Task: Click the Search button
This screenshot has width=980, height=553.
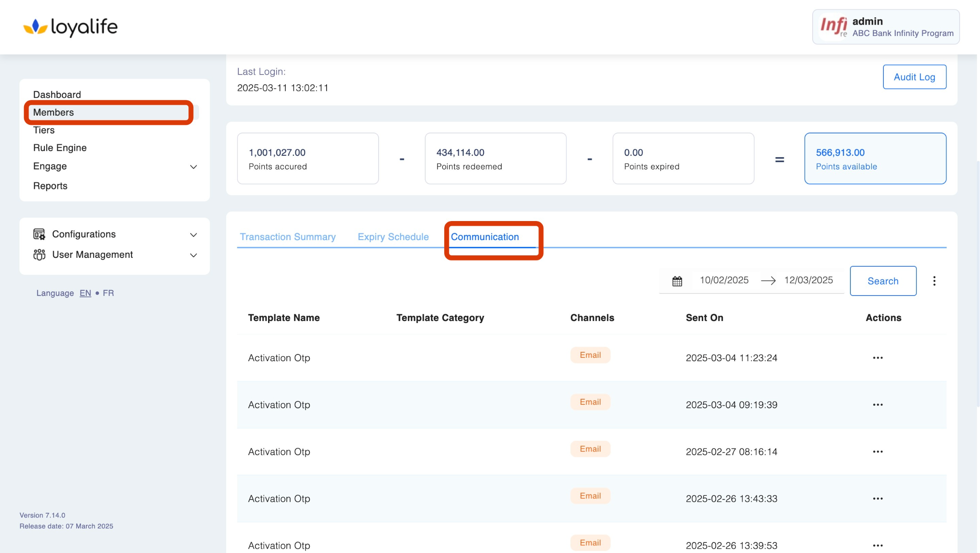Action: coord(883,281)
